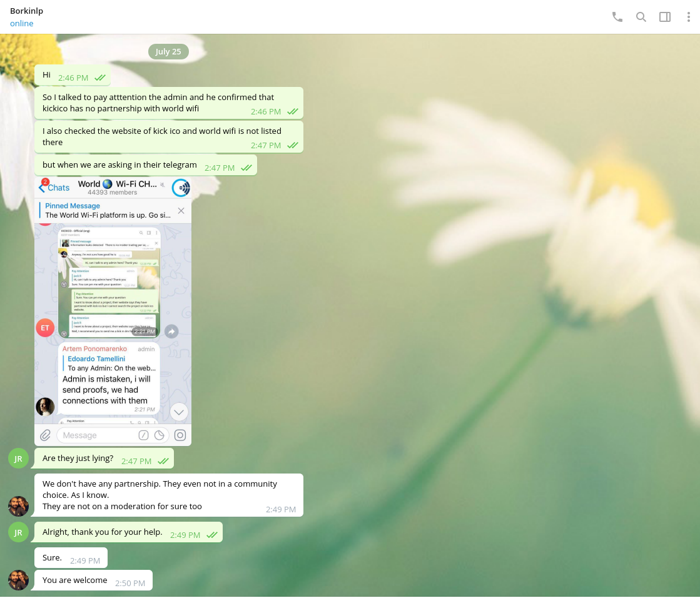Click JR avatar next to "Are they just lying?"

click(x=18, y=459)
